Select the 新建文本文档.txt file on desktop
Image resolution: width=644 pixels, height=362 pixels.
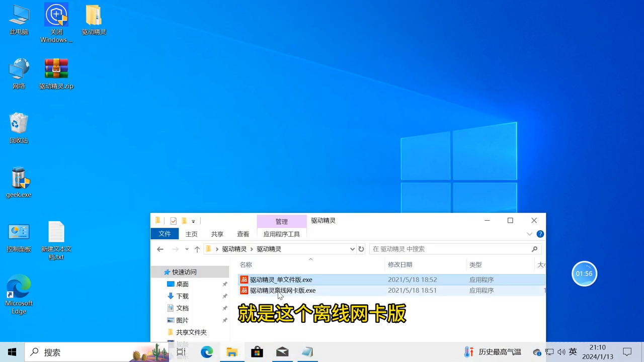(x=56, y=240)
